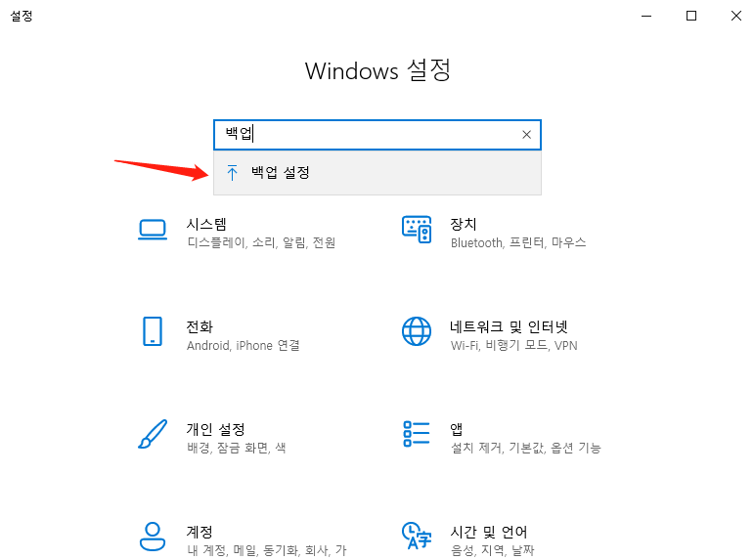Open the 개인 설정 title
The width and height of the screenshot is (754, 560).
click(216, 429)
